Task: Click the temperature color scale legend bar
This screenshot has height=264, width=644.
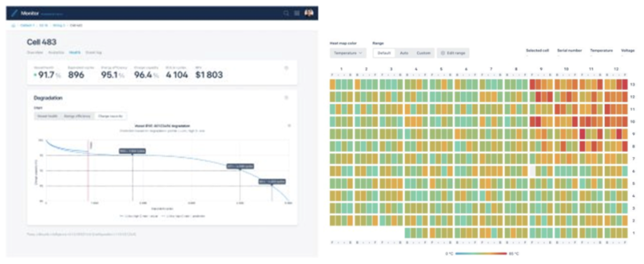Action: pyautogui.click(x=481, y=253)
